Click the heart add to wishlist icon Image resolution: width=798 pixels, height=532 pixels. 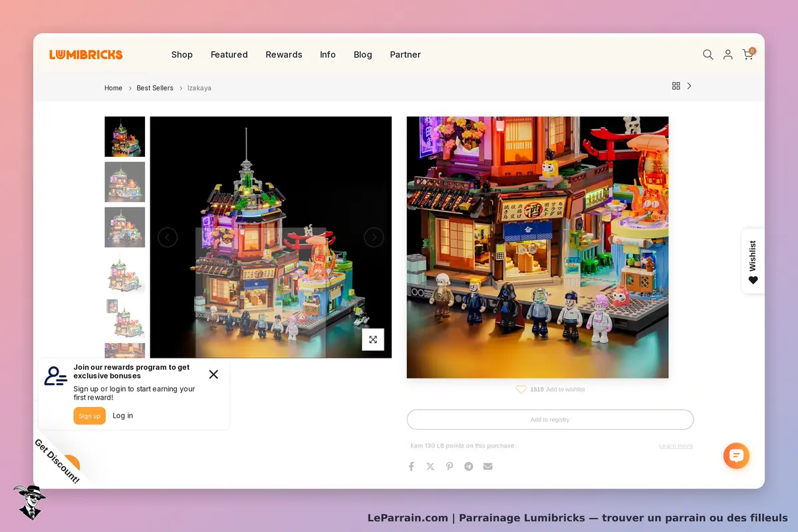pos(521,390)
